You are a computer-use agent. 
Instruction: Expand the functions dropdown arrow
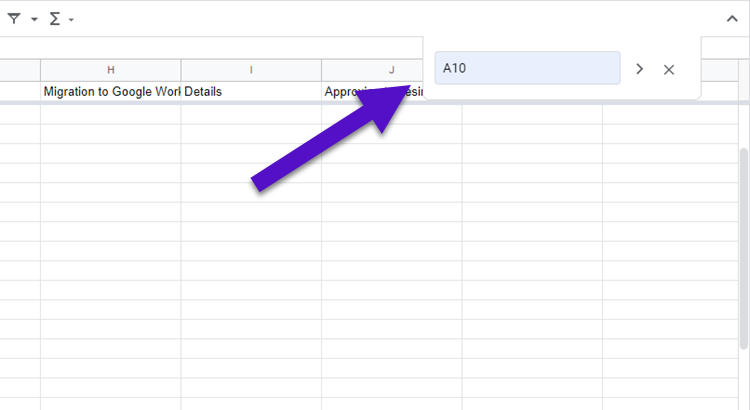pos(71,20)
